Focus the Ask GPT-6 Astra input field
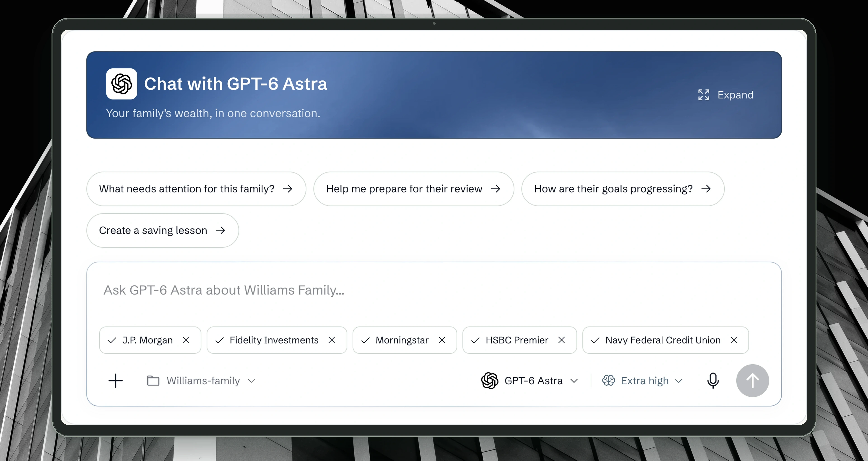 (434, 290)
